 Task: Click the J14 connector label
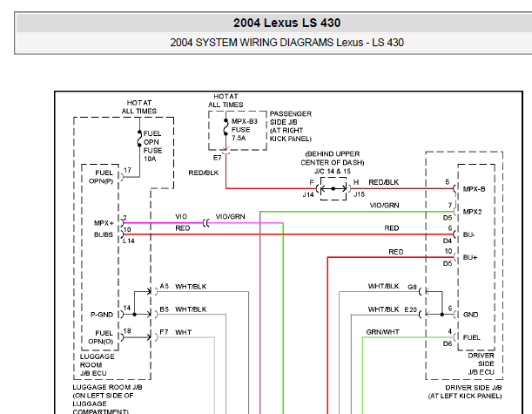(308, 194)
